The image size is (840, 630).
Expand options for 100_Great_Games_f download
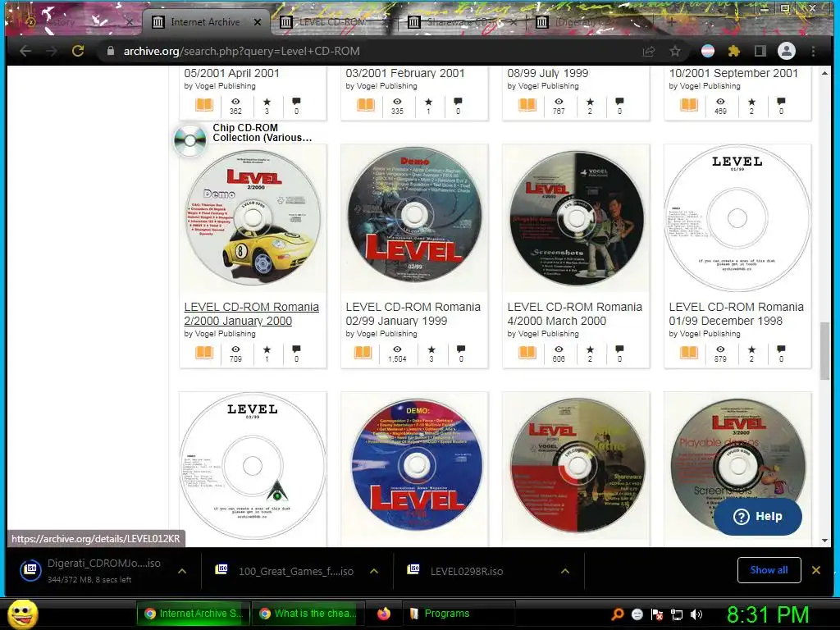tap(374, 571)
